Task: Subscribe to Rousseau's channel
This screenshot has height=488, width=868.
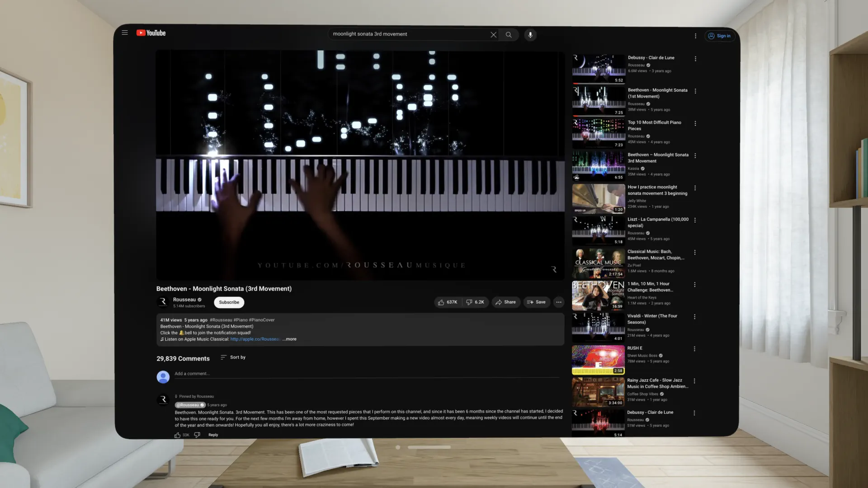Action: pyautogui.click(x=229, y=302)
